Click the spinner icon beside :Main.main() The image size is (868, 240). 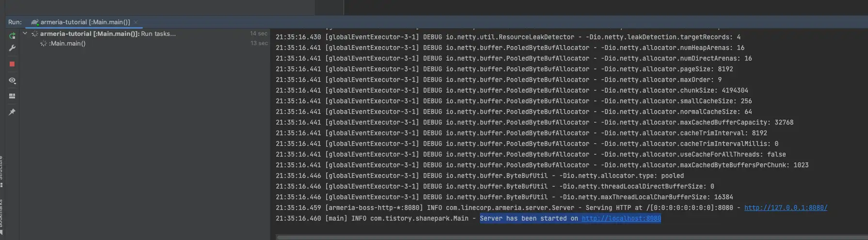44,44
